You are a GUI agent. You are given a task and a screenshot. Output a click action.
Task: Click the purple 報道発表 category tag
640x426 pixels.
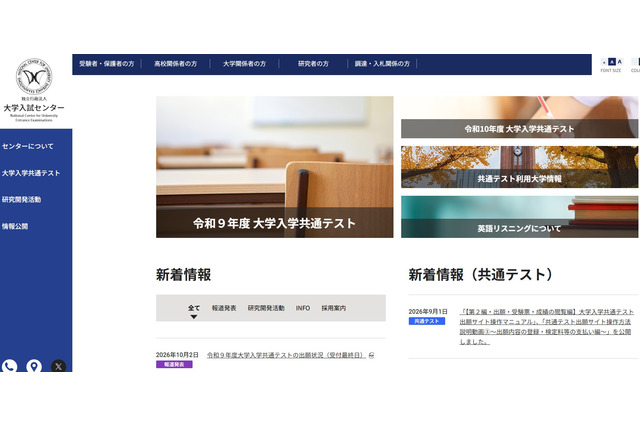(x=174, y=364)
